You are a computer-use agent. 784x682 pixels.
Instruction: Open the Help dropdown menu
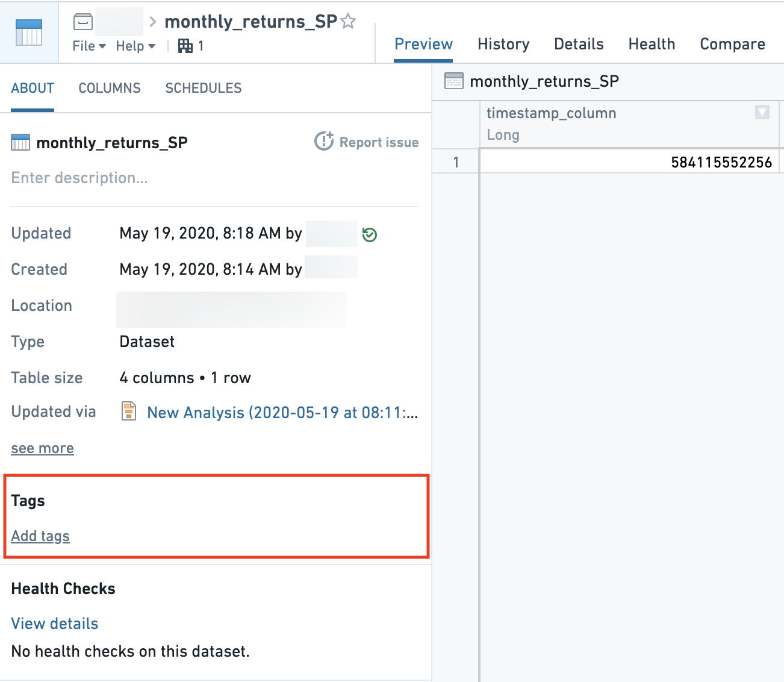click(135, 46)
